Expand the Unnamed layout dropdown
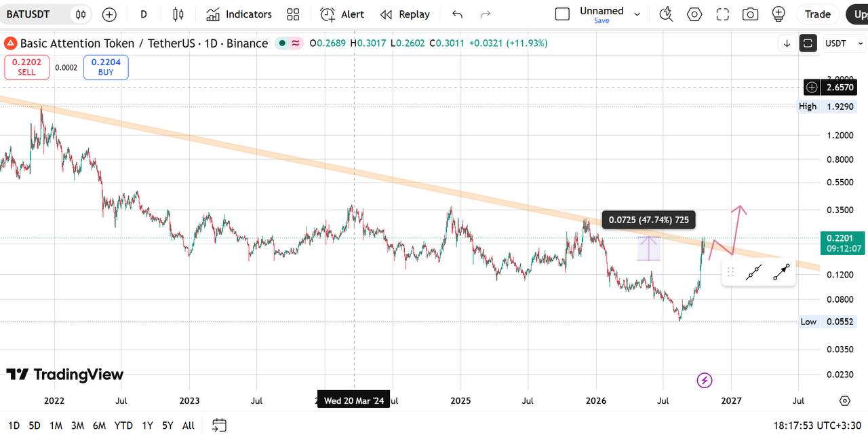 coord(637,14)
